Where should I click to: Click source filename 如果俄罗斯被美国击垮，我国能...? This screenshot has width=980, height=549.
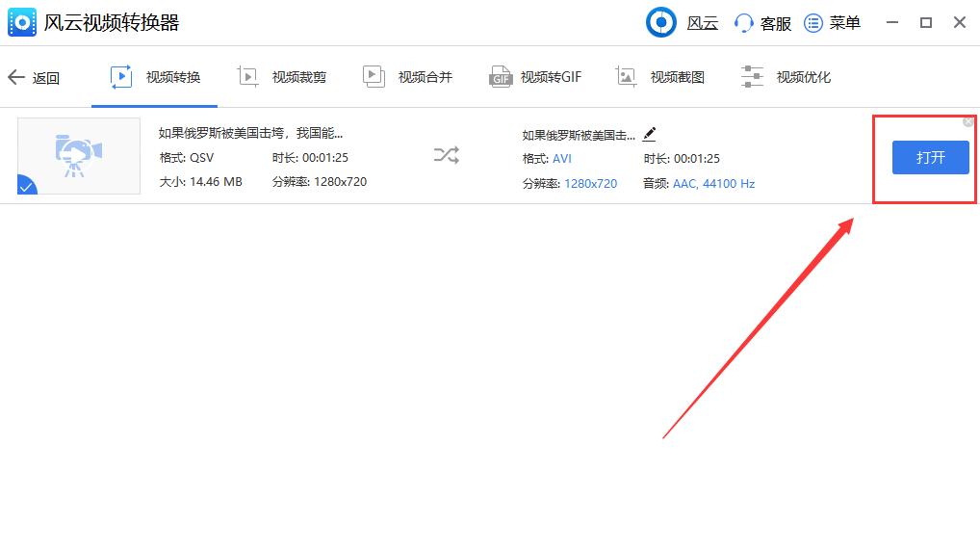tap(250, 133)
